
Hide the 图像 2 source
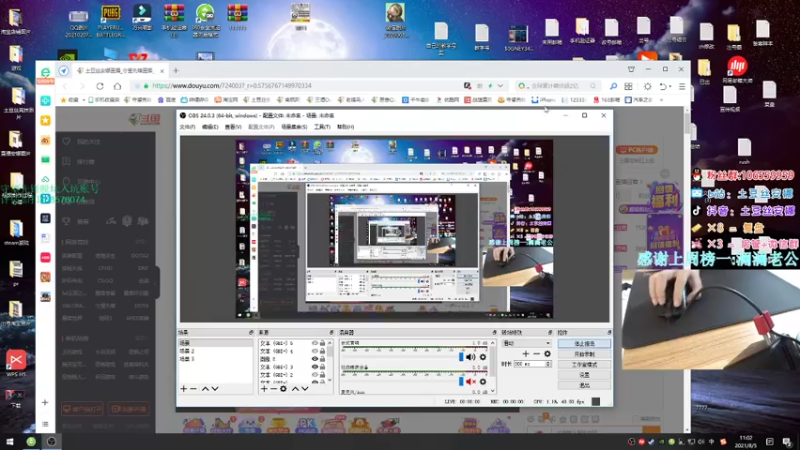pyautogui.click(x=315, y=359)
